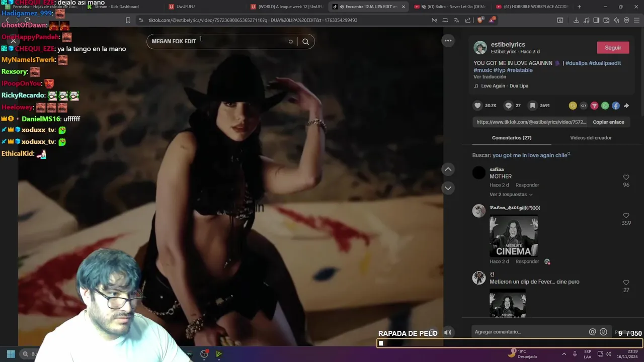
Task: Focus the 'Agregar comentario...' input field
Action: click(530, 332)
